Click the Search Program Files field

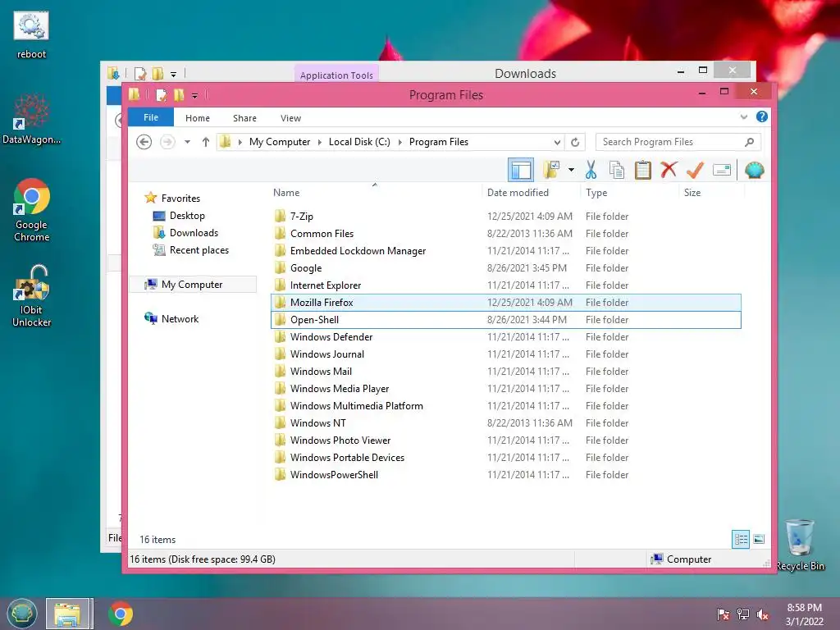[x=678, y=142]
